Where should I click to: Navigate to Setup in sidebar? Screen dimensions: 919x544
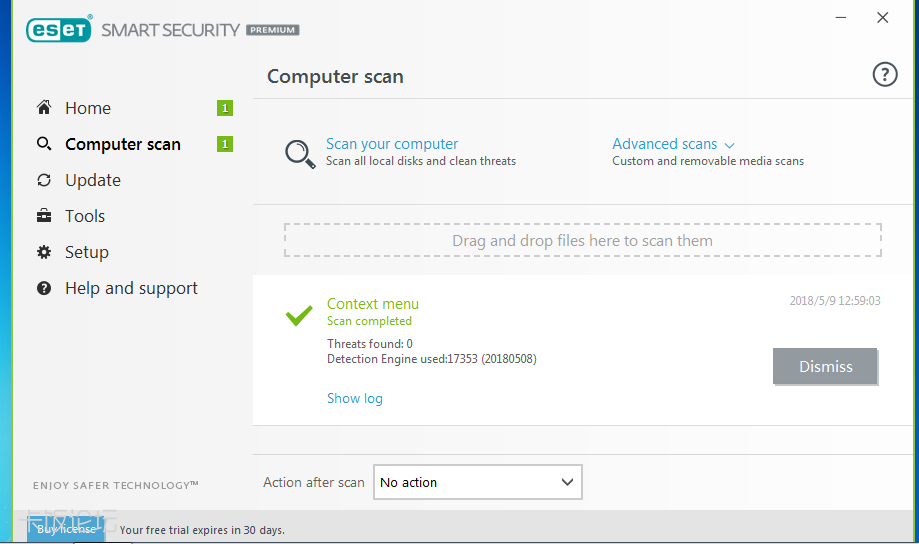point(87,252)
